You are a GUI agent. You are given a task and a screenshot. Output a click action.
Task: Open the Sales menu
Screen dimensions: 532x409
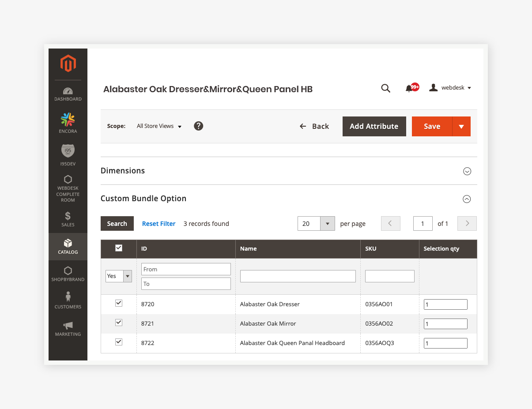coord(68,219)
